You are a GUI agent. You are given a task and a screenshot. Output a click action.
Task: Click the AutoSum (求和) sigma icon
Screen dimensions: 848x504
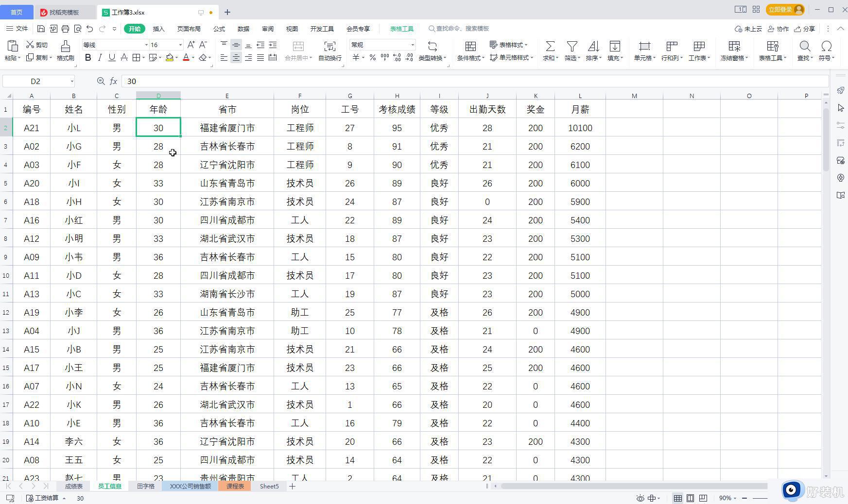(550, 46)
